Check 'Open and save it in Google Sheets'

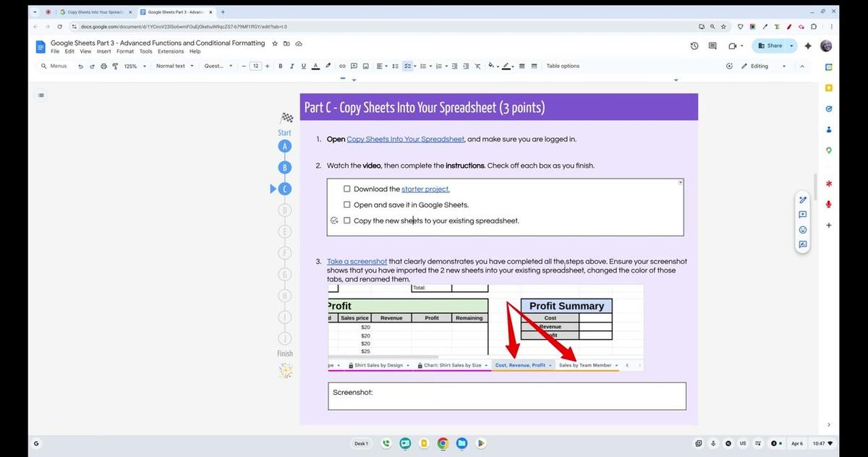tap(346, 204)
